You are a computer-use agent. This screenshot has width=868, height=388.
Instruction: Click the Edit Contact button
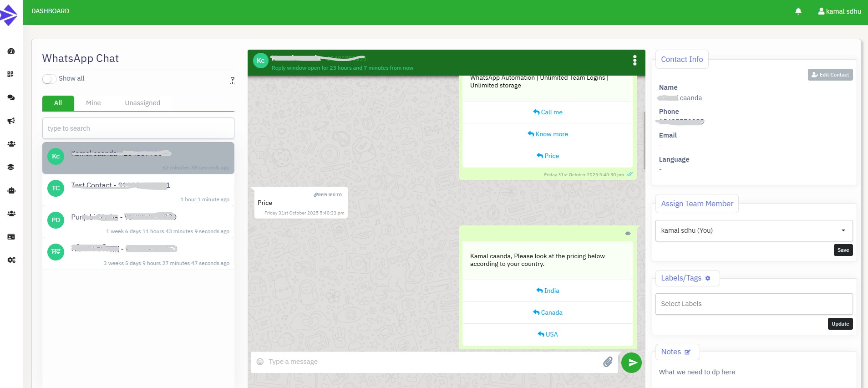coord(830,75)
